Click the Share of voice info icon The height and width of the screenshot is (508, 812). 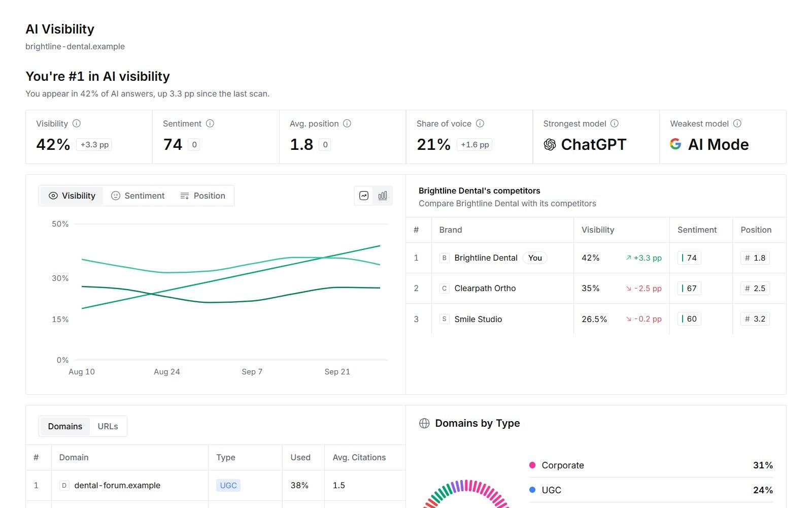click(480, 123)
